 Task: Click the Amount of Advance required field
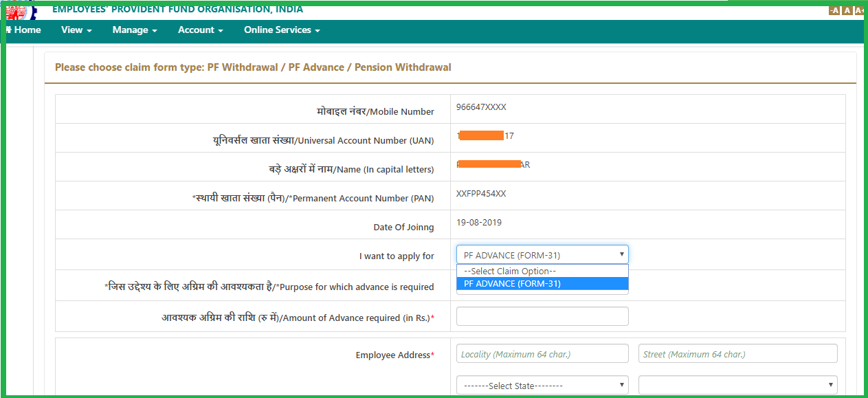pyautogui.click(x=542, y=316)
